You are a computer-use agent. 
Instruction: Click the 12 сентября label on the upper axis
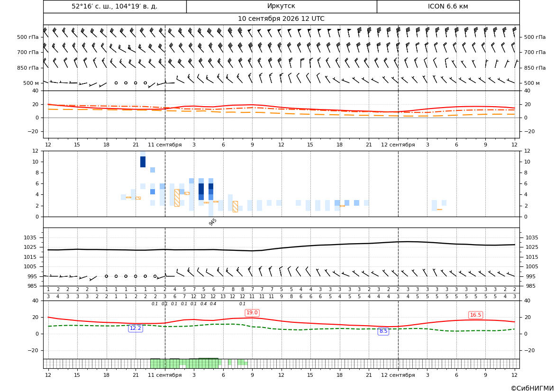point(398,145)
